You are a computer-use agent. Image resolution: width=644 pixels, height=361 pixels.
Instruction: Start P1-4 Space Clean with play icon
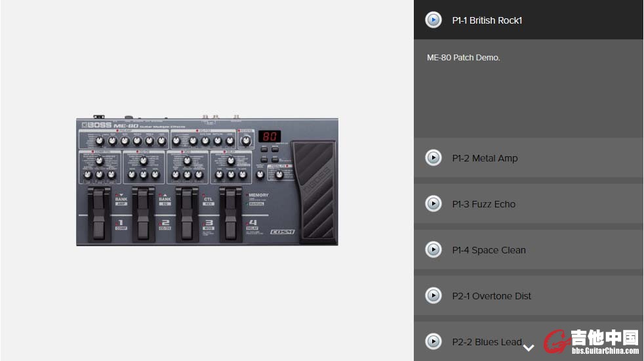433,250
